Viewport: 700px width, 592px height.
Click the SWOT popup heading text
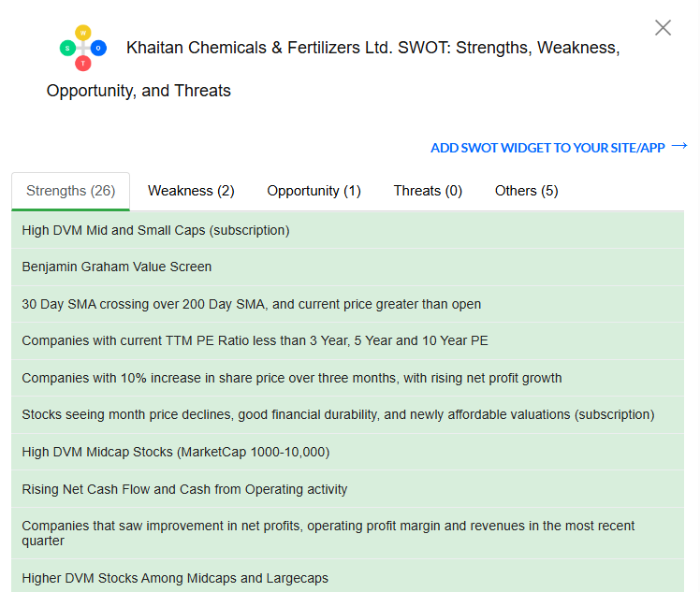[x=372, y=48]
